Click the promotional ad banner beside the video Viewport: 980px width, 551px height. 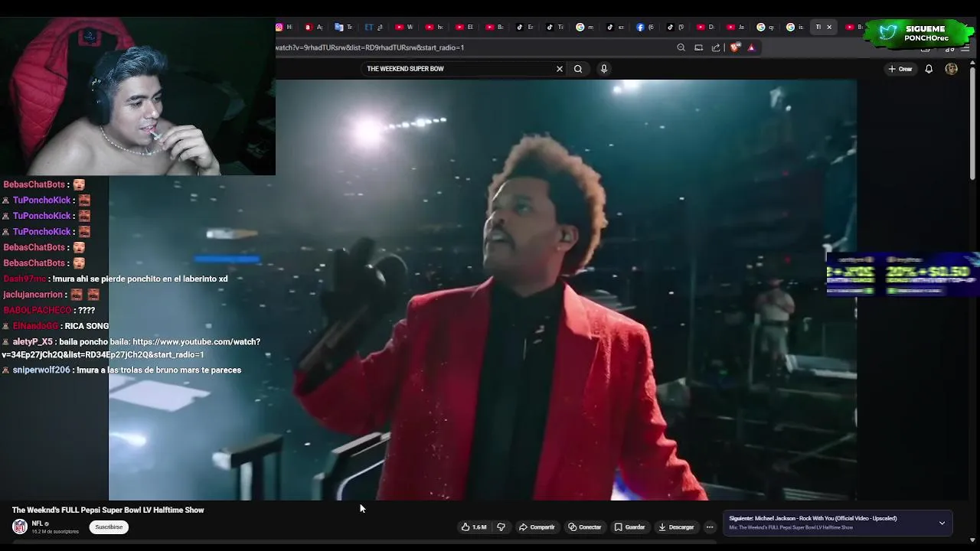902,274
